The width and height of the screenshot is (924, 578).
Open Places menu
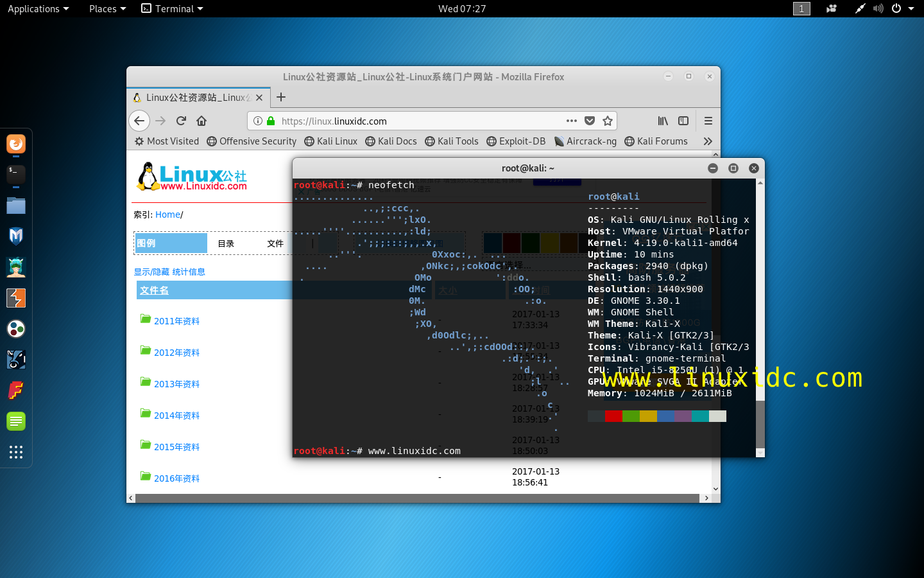(107, 8)
